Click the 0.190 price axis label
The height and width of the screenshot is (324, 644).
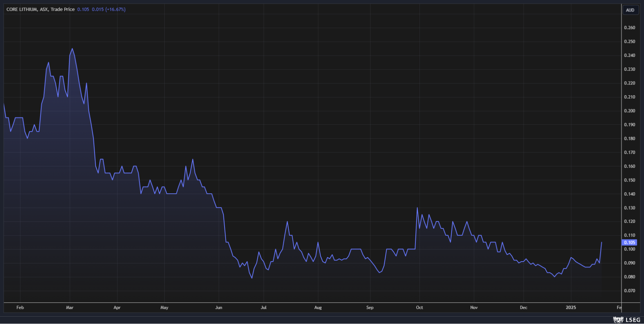click(630, 125)
